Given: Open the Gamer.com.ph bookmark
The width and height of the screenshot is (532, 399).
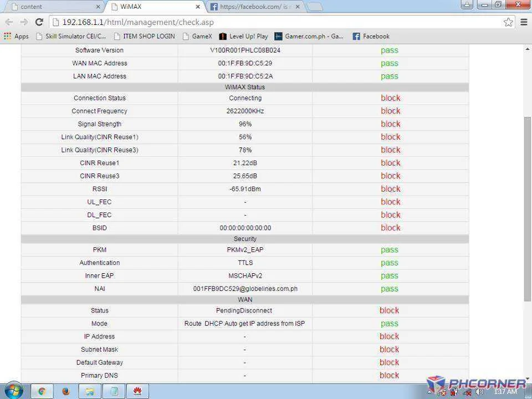Looking at the screenshot, I should click(309, 37).
